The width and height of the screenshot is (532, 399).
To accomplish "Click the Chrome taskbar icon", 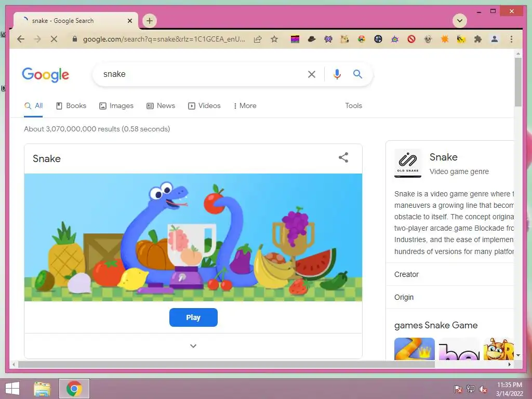I will tap(74, 389).
